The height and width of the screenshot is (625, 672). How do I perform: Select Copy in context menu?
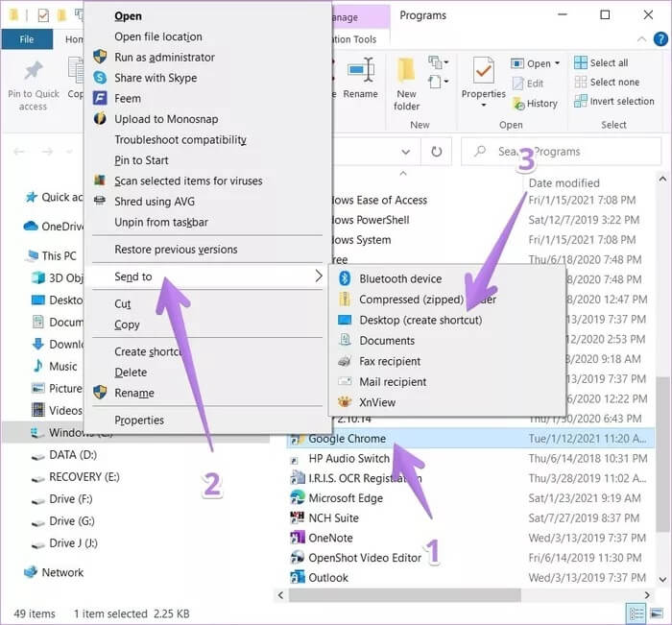pyautogui.click(x=127, y=325)
